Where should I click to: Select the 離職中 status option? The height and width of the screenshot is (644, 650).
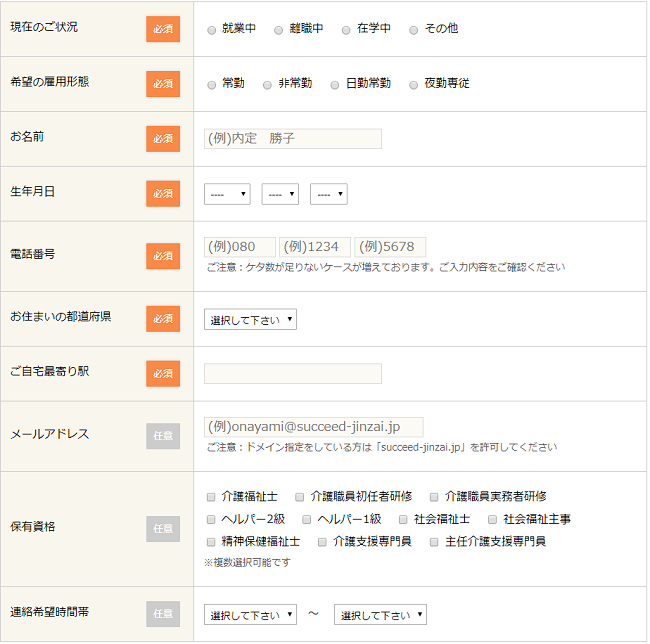tap(278, 30)
